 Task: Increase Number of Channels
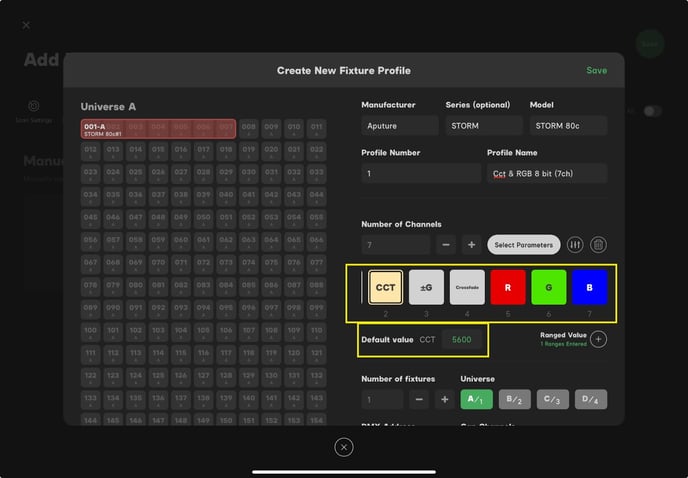[x=471, y=245]
